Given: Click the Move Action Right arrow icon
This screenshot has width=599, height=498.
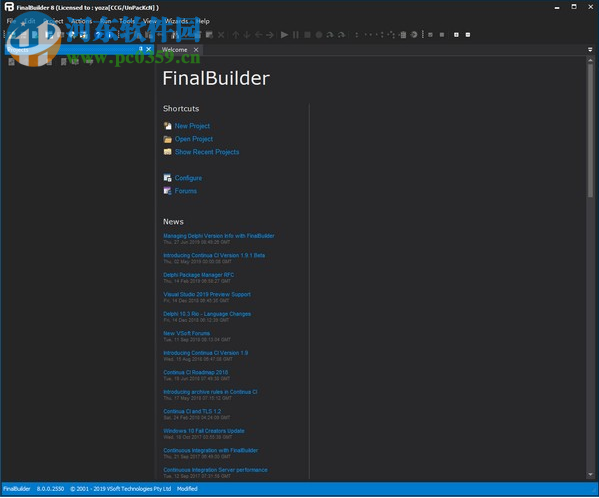Looking at the screenshot, I should 270,35.
